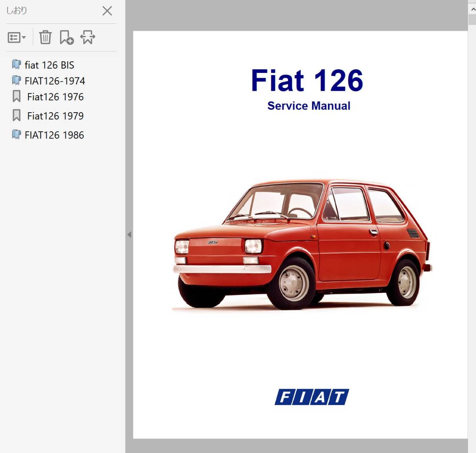Open the 'FIAT126 1986' bookmark
This screenshot has width=476, height=453.
[x=54, y=135]
